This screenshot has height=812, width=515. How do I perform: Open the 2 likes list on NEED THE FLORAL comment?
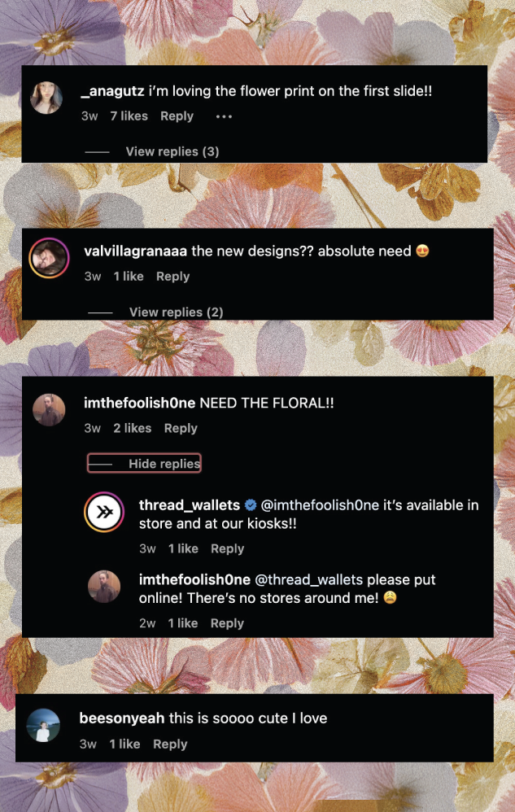(x=133, y=428)
